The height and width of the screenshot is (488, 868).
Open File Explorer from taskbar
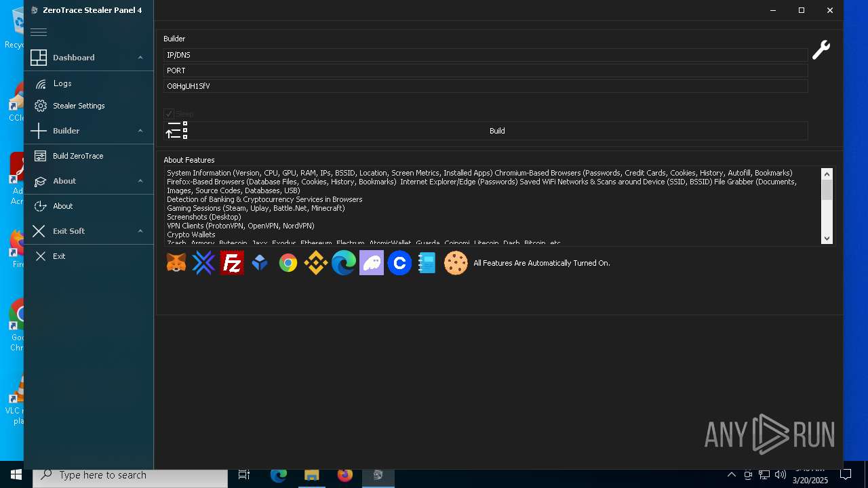point(312,475)
